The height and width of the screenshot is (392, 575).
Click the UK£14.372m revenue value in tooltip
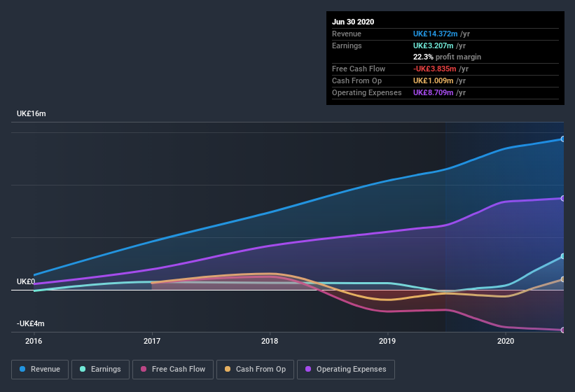click(436, 34)
